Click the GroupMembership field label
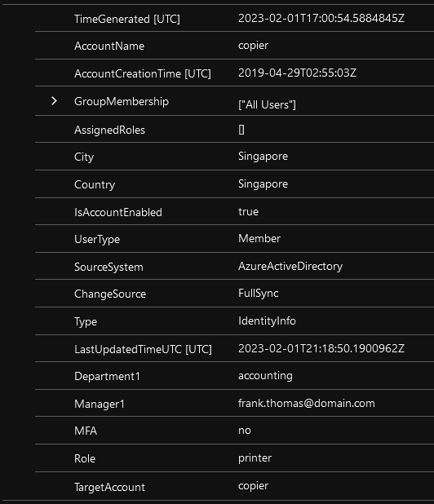 [122, 102]
